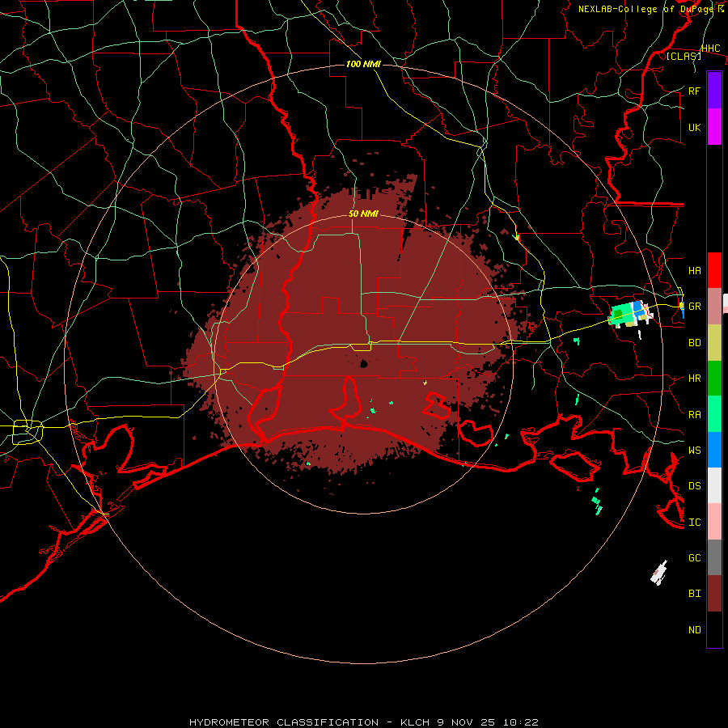Click the HR legend label

pos(695,379)
